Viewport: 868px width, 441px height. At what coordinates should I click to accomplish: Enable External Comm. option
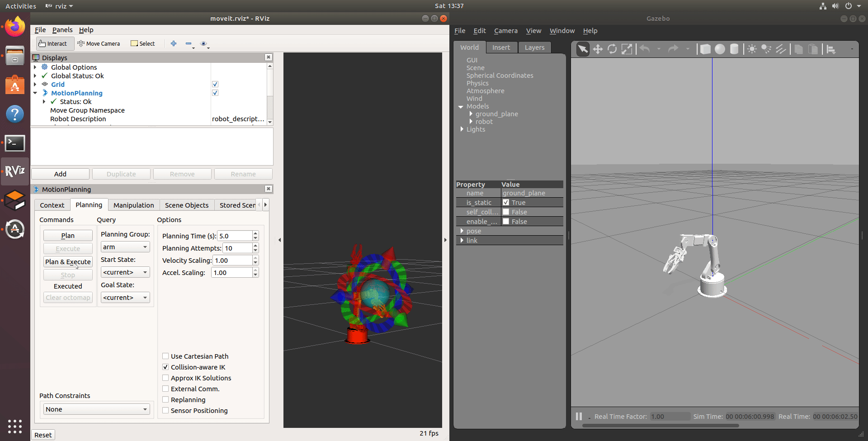(165, 389)
